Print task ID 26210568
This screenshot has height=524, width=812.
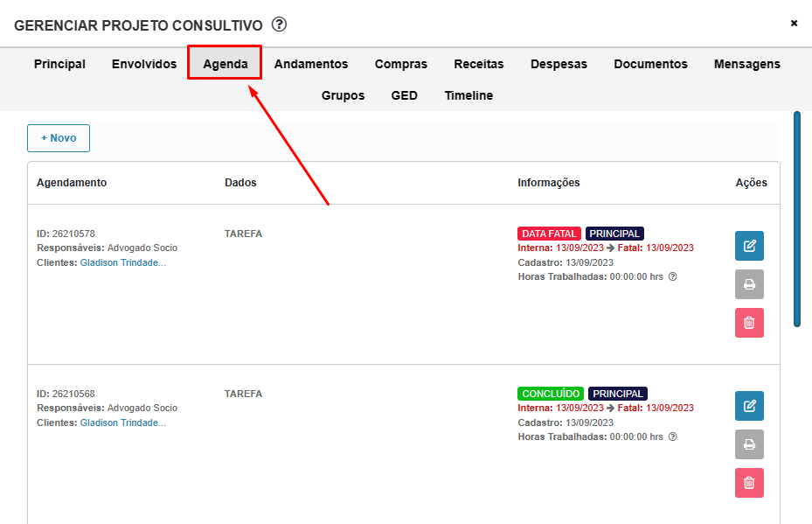point(749,444)
